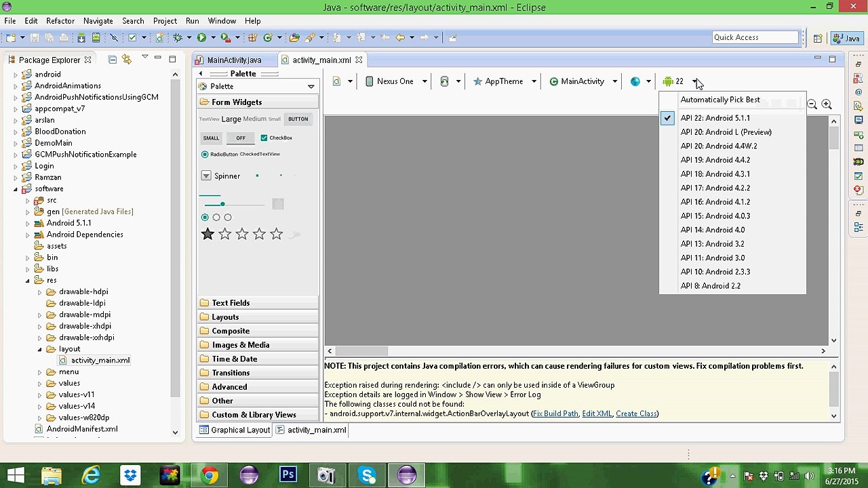This screenshot has height=488, width=868.
Task: Click the Back navigation arrow in toolbar
Action: pos(400,38)
